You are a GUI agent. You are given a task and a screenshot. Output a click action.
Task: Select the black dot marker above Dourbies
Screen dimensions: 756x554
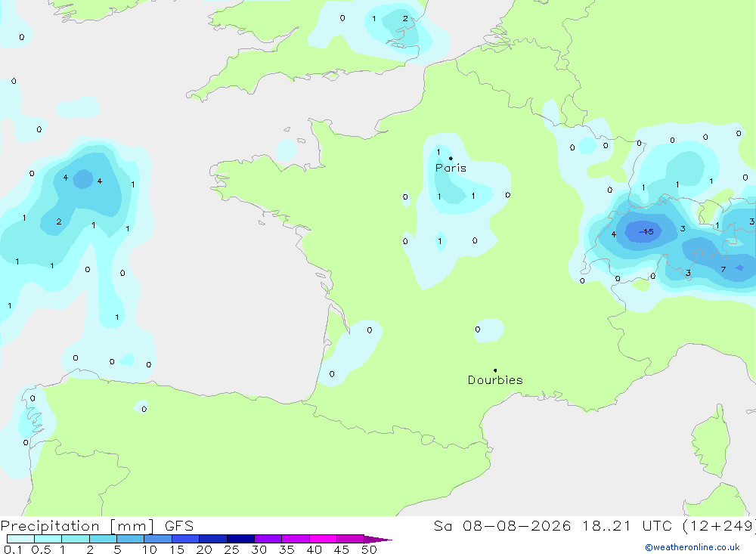click(x=495, y=370)
